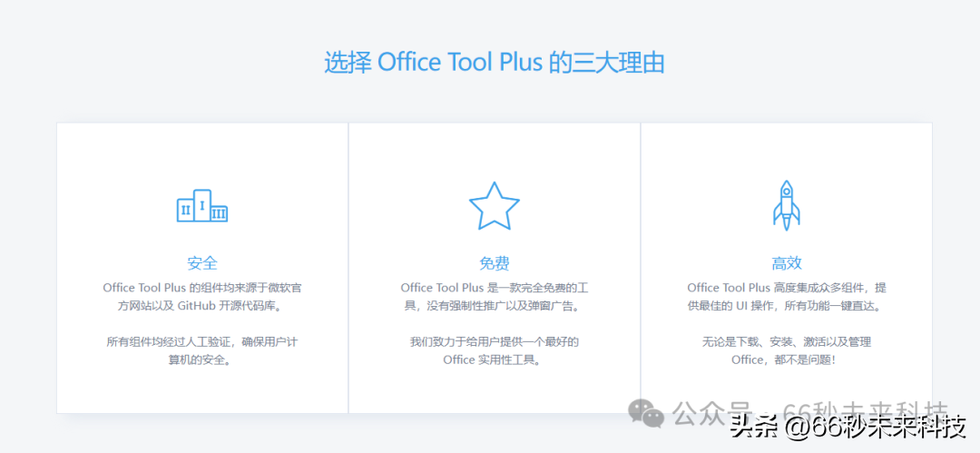The width and height of the screenshot is (980, 453).
Task: Click the text 是一款完全免费的工具
Action: [537, 288]
